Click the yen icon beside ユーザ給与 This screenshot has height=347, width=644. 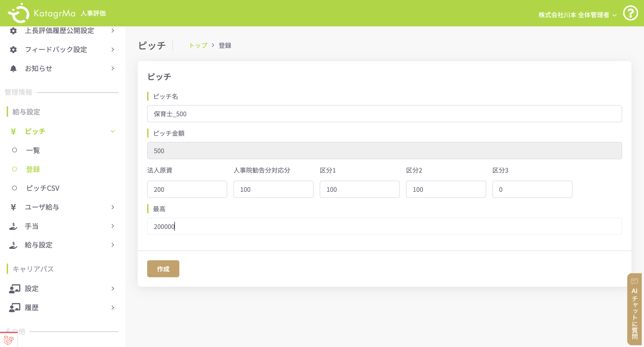pos(13,207)
